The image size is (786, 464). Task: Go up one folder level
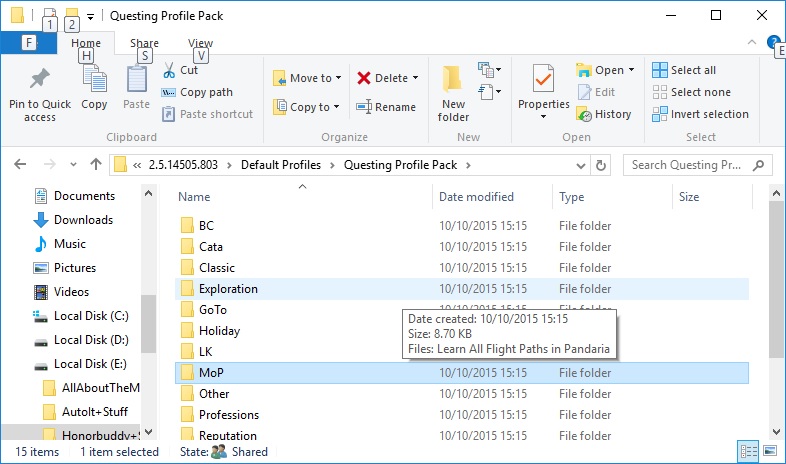96,164
